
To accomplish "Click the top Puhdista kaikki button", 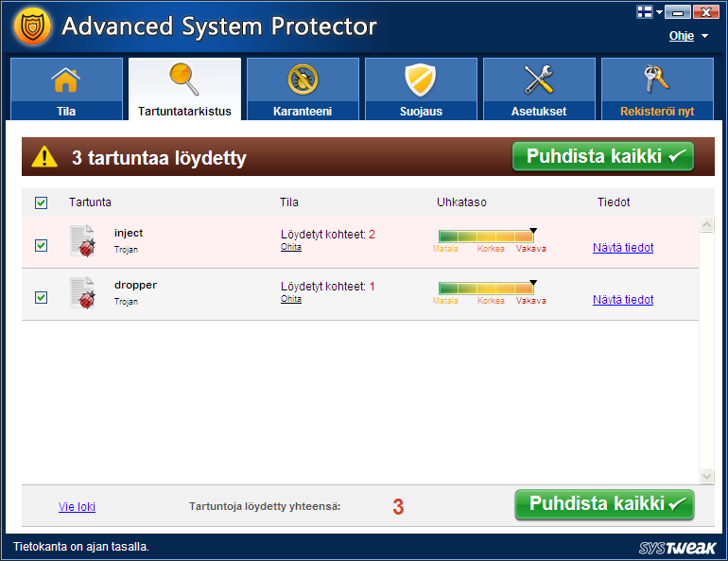I will pos(603,156).
